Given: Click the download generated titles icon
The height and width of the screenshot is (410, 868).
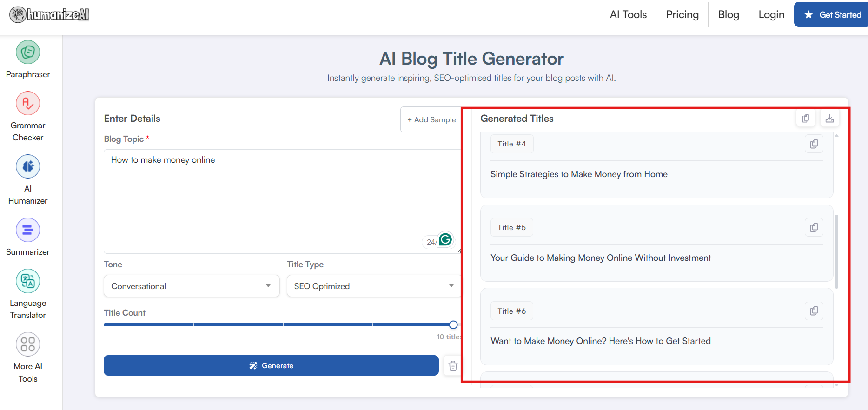Looking at the screenshot, I should tap(829, 119).
